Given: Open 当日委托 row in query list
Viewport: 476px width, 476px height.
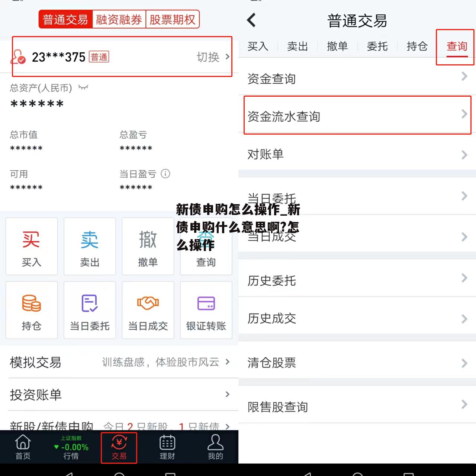Looking at the screenshot, I should tap(357, 196).
